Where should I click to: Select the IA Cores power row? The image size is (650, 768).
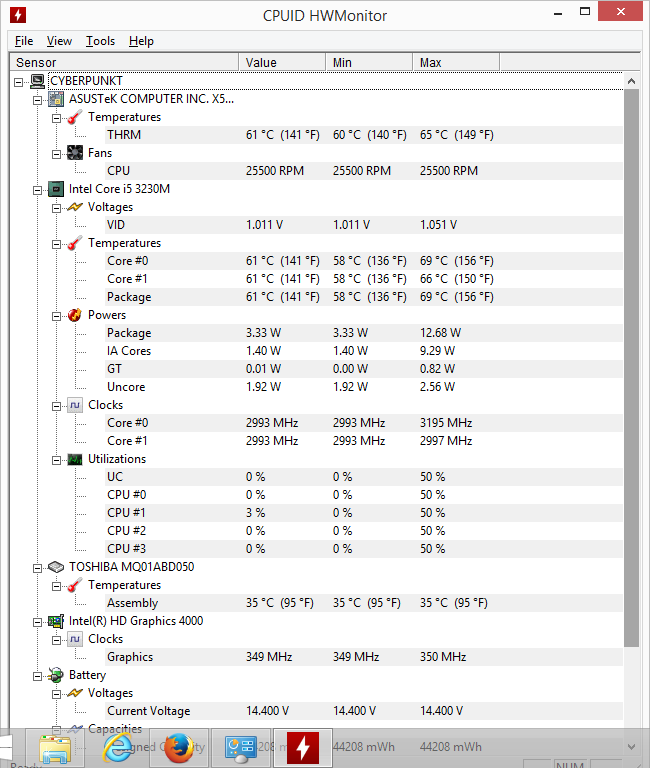(363, 351)
